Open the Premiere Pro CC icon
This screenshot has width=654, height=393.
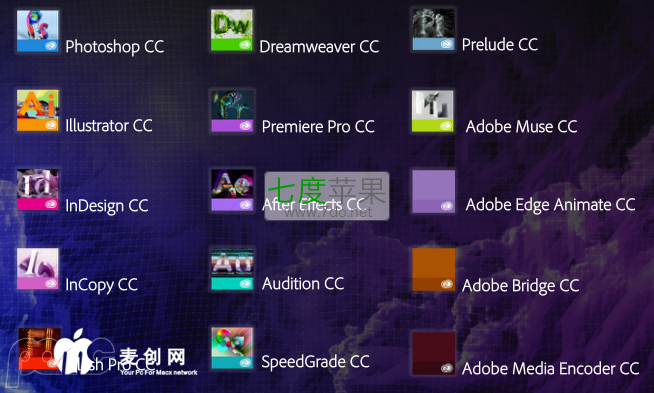(232, 111)
